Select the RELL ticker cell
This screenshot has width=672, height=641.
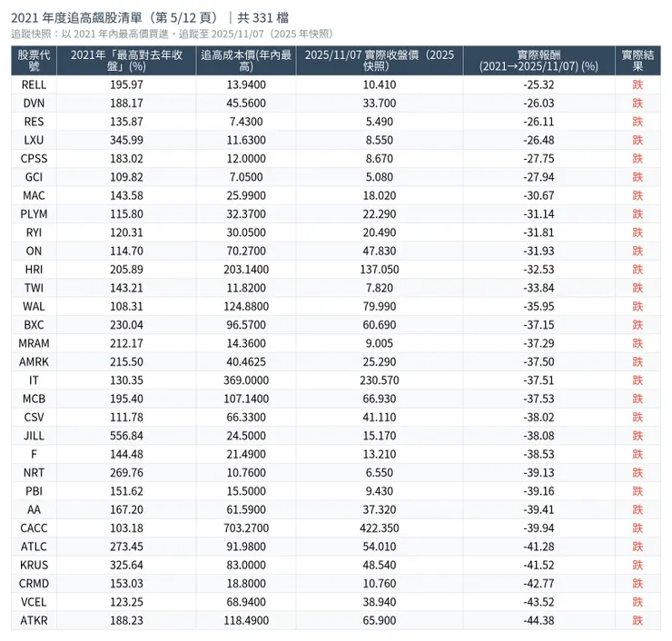34,84
